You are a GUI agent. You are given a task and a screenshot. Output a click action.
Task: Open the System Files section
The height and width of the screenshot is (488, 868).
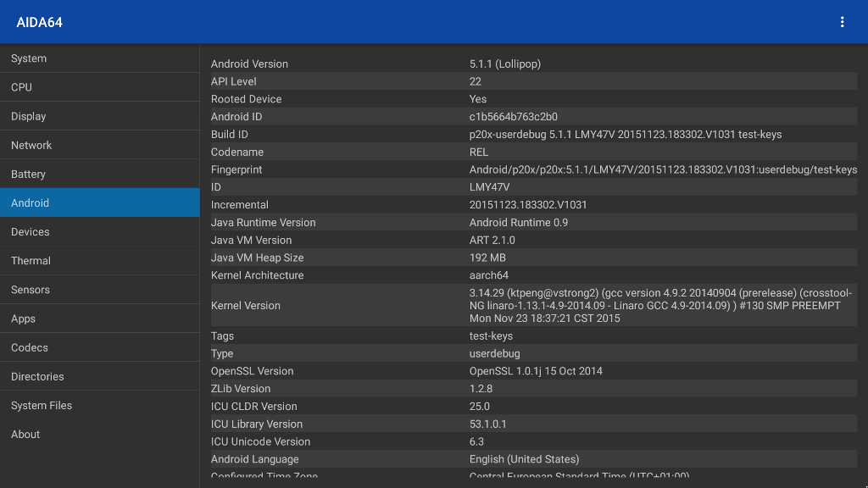(x=100, y=405)
